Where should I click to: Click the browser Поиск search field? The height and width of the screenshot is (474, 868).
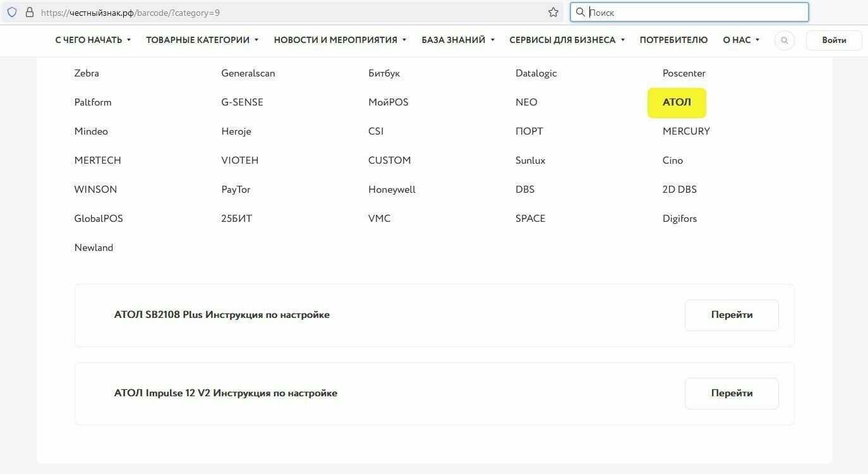coord(690,12)
